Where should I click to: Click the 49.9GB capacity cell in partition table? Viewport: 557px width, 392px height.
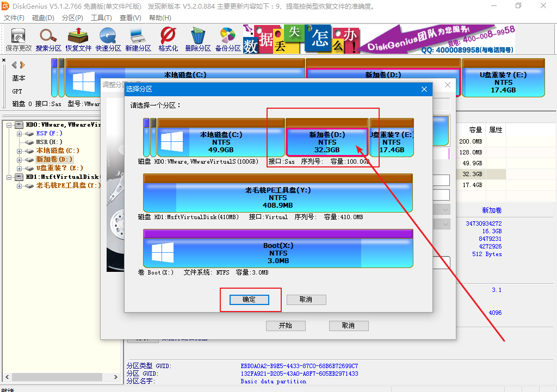[x=472, y=163]
